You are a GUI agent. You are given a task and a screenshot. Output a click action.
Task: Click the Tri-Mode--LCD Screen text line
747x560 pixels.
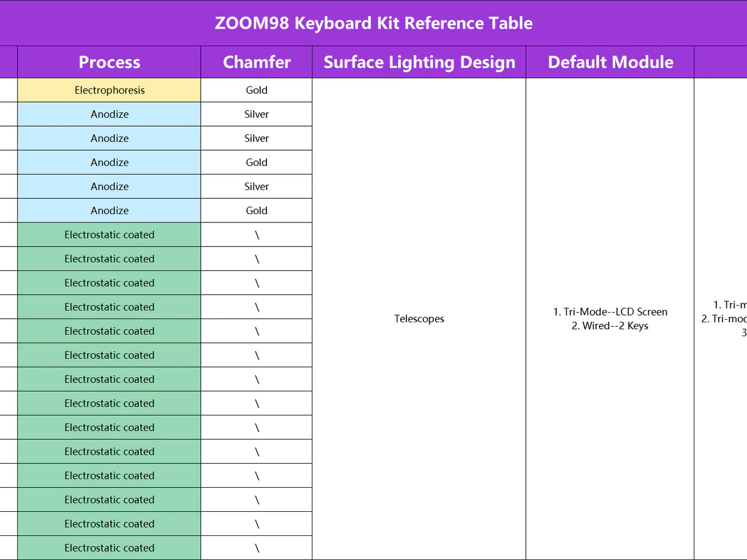610,312
